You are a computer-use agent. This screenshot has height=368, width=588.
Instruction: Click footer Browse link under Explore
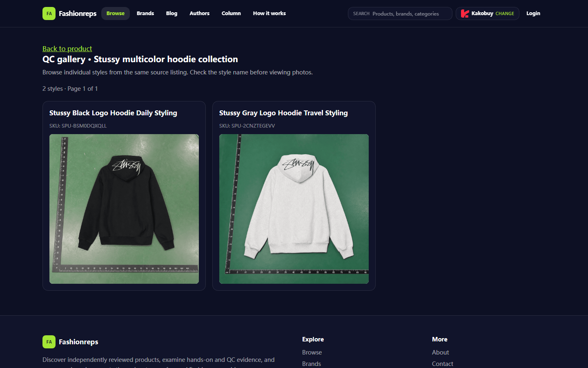[312, 352]
